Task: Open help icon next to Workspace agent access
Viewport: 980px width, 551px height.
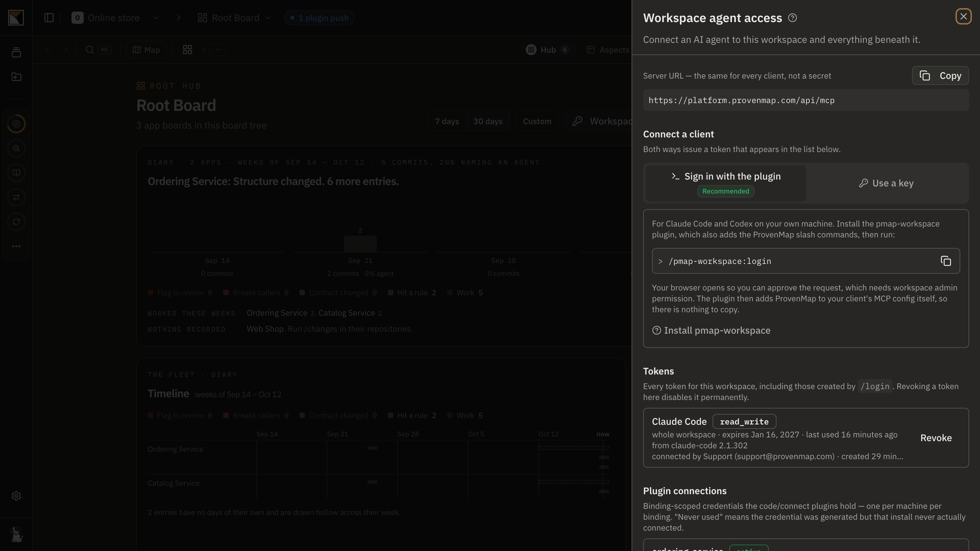Action: [x=793, y=18]
